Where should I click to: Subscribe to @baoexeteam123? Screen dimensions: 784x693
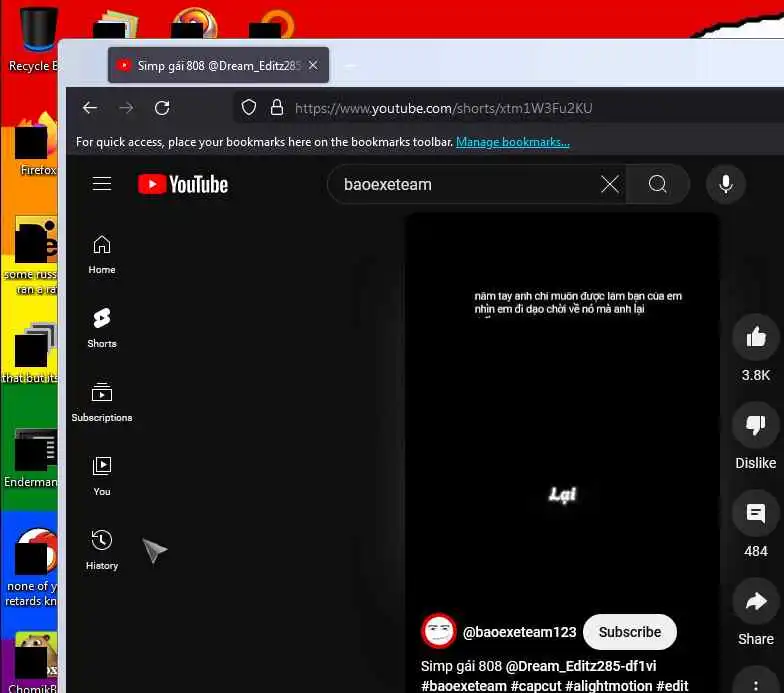pyautogui.click(x=630, y=632)
